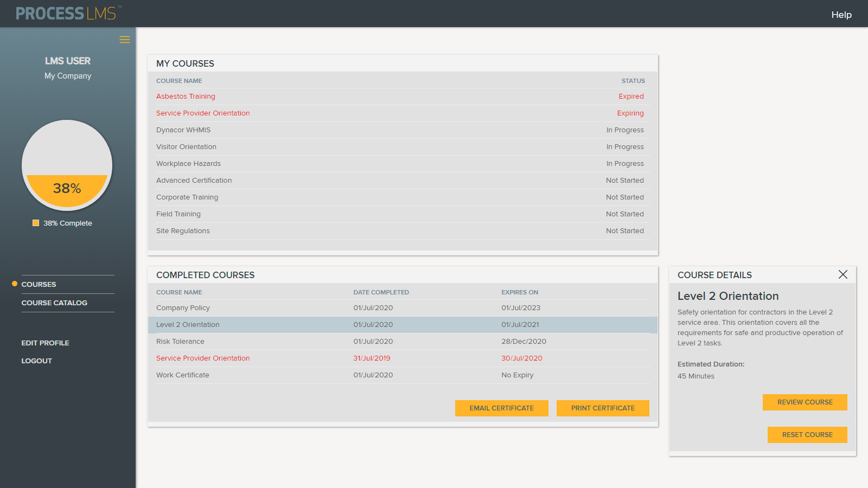Open the Help link
868x488 pixels.
point(841,15)
